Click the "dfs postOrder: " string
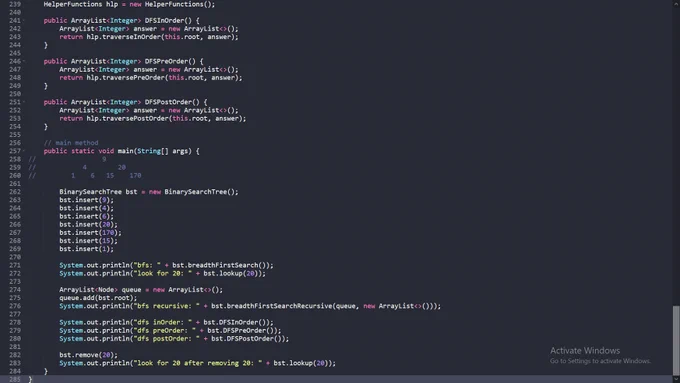The width and height of the screenshot is (680, 383). point(167,339)
